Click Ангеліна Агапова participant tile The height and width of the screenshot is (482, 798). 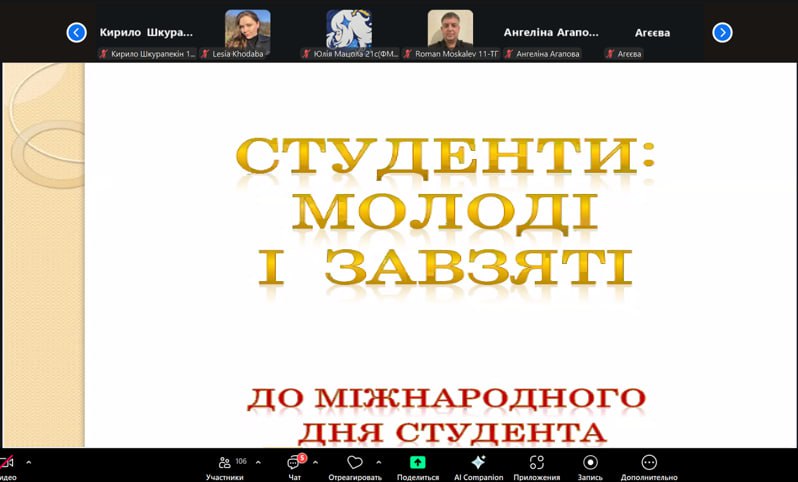pyautogui.click(x=551, y=33)
